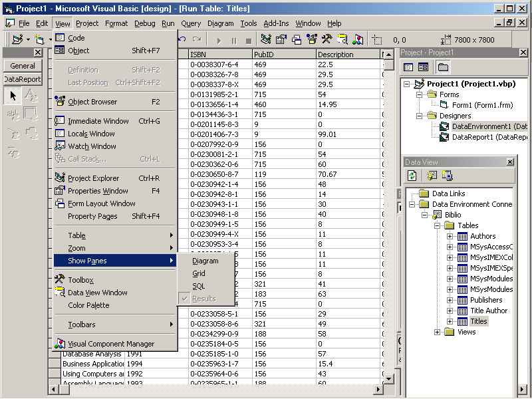Open Project Explorer from menu

point(115,178)
